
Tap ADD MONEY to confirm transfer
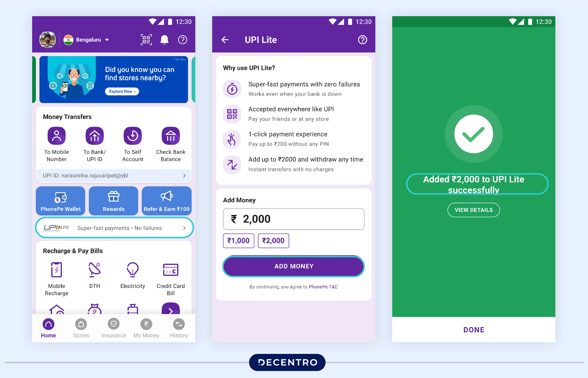(294, 266)
